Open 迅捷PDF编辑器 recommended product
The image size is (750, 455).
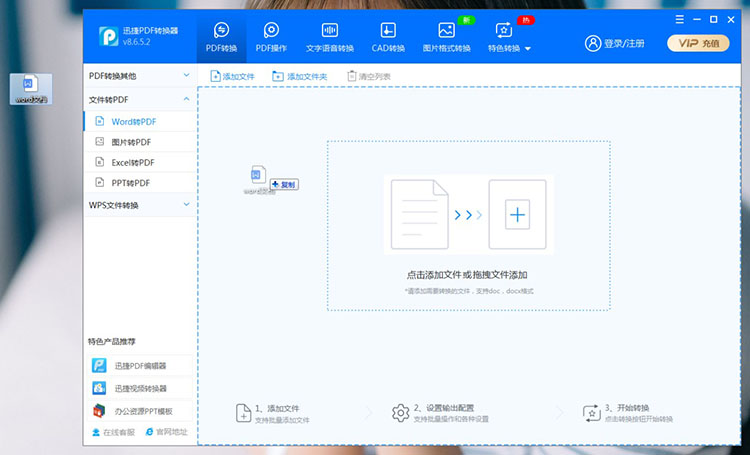click(x=140, y=366)
